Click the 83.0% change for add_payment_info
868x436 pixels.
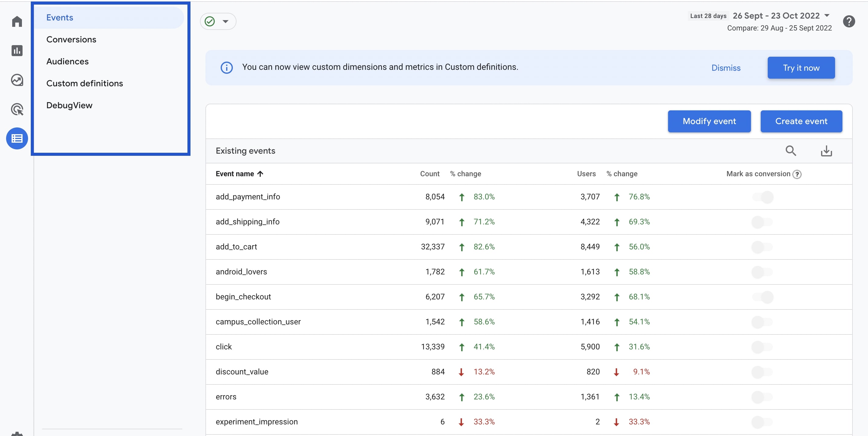tap(484, 197)
